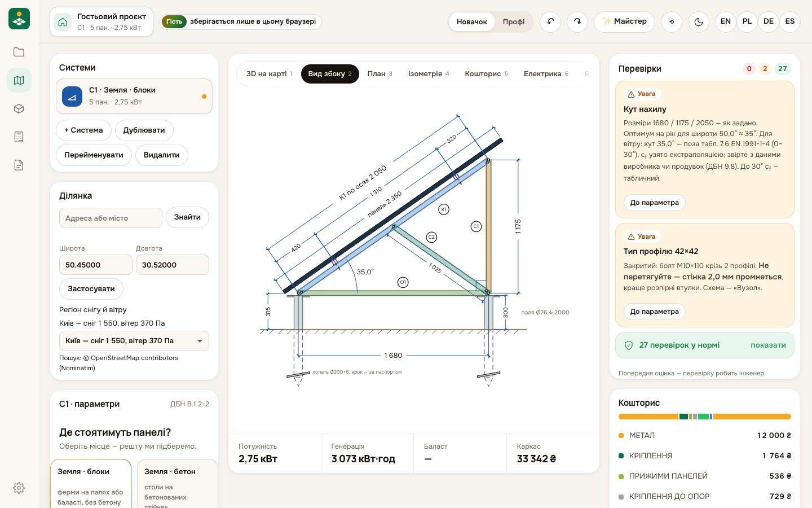Click the Широта latitude field
Viewport: 812px width, 508px height.
[96, 265]
